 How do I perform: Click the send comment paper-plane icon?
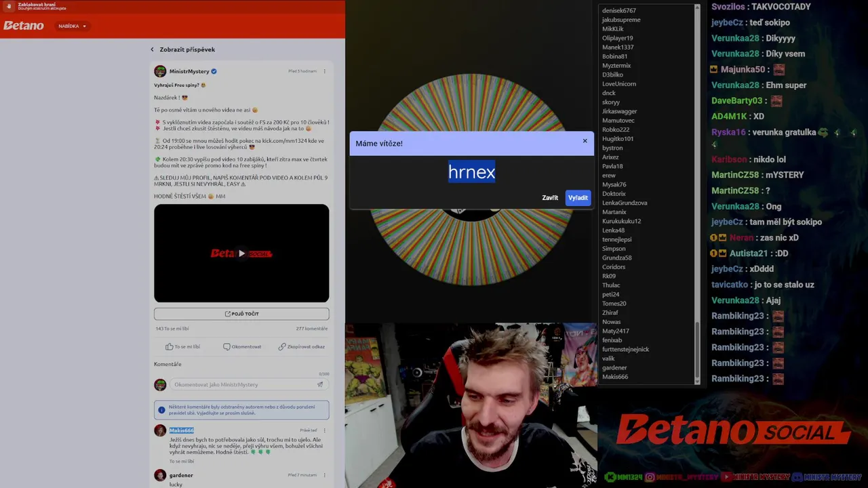(x=320, y=384)
